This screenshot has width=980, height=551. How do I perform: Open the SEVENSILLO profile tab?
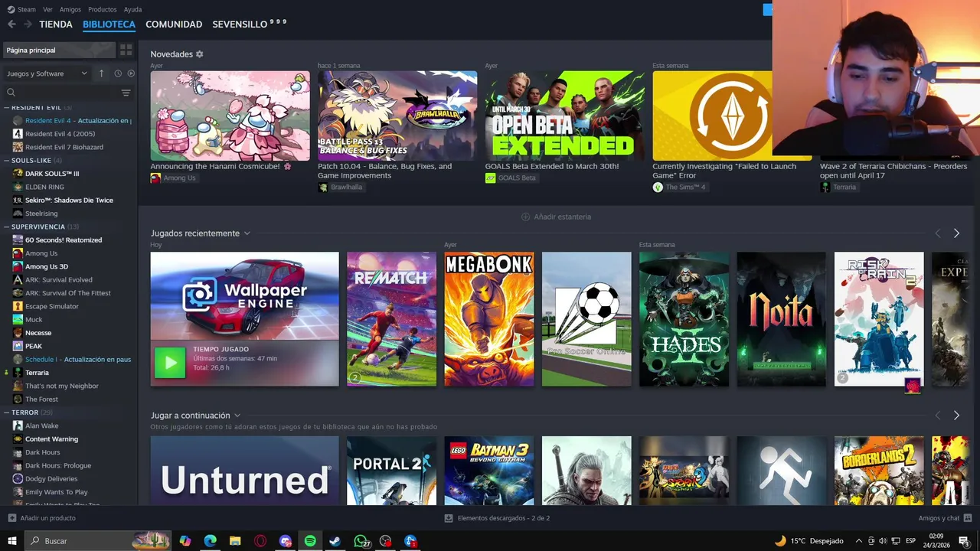pyautogui.click(x=249, y=24)
